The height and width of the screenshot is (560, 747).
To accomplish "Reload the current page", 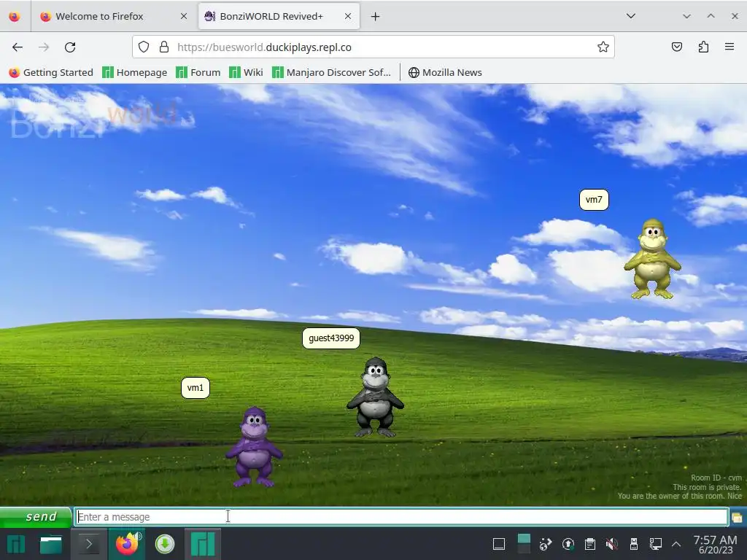I will pos(70,47).
